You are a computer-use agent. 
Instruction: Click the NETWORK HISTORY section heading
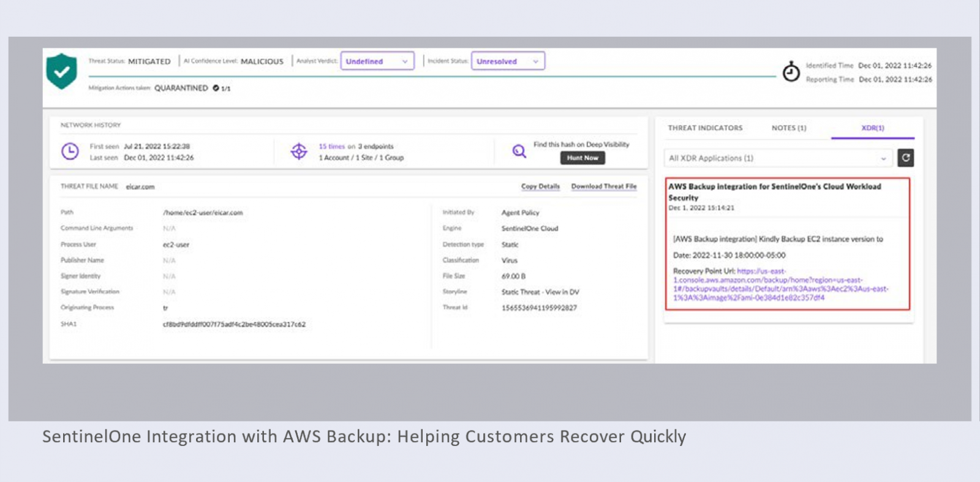91,125
